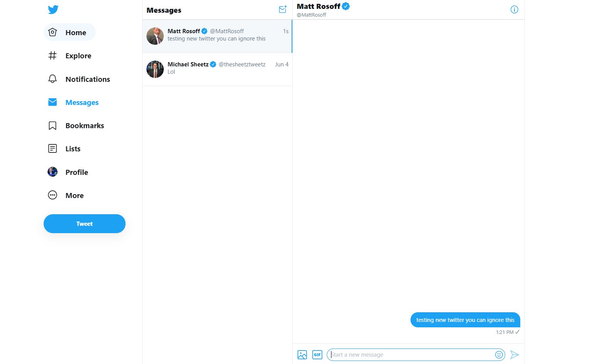The width and height of the screenshot is (601, 364).
Task: Open the new message compose icon
Action: (282, 9)
